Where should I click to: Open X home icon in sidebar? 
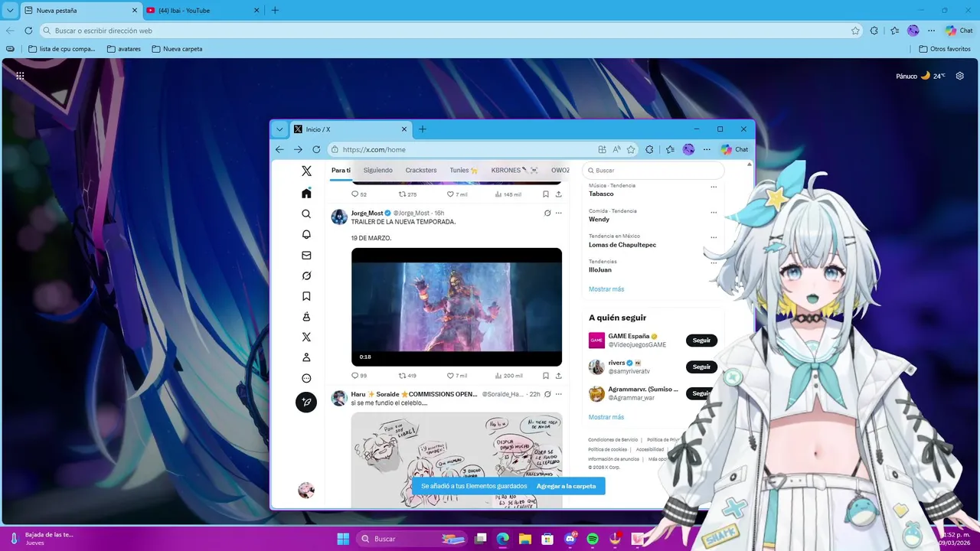pos(306,194)
